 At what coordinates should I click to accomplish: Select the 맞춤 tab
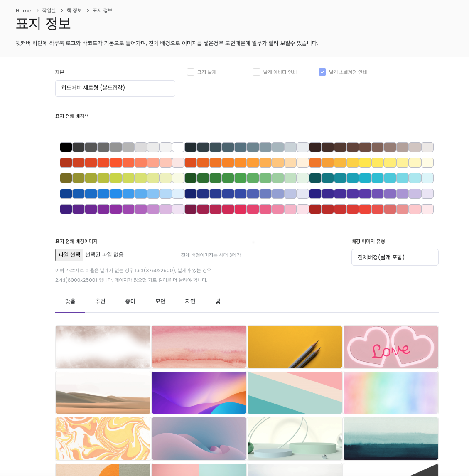pyautogui.click(x=70, y=301)
